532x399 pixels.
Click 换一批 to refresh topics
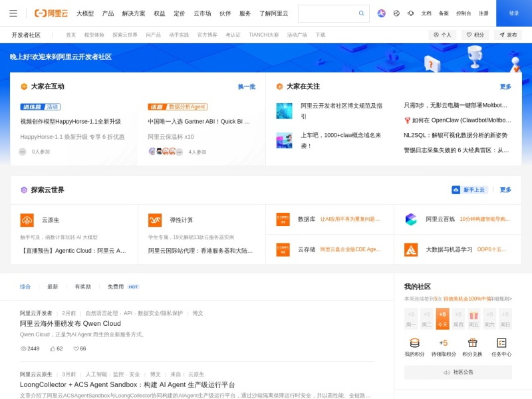coord(247,86)
